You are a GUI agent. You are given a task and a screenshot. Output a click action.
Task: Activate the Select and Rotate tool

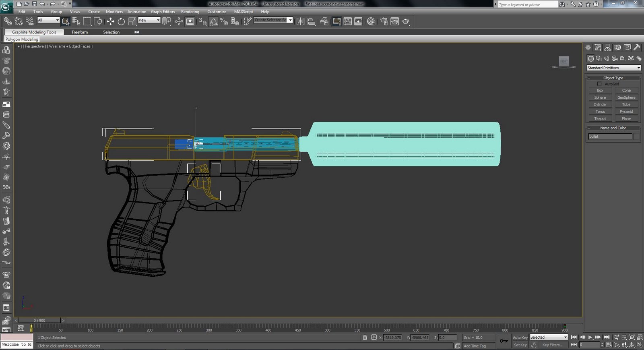121,21
